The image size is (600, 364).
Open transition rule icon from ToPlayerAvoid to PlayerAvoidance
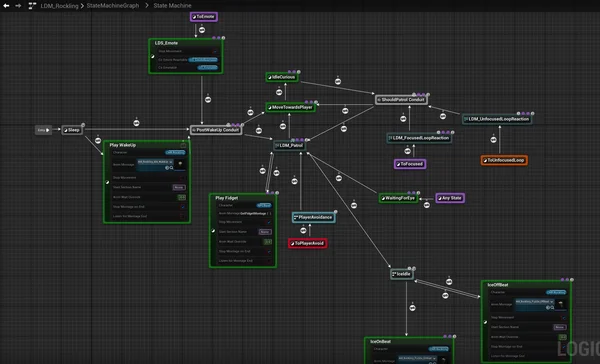click(x=303, y=230)
